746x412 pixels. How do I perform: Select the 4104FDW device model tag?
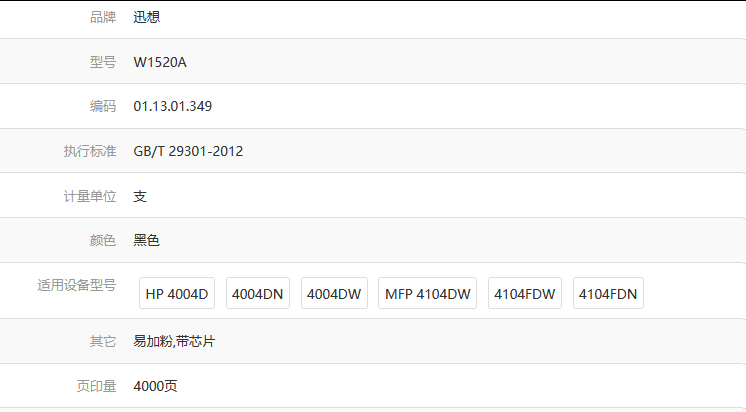(x=525, y=294)
